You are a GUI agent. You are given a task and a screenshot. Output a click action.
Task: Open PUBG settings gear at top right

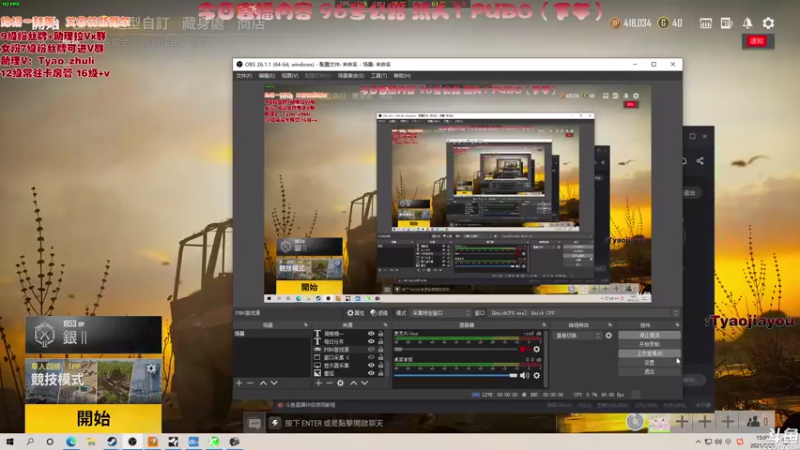pos(768,23)
